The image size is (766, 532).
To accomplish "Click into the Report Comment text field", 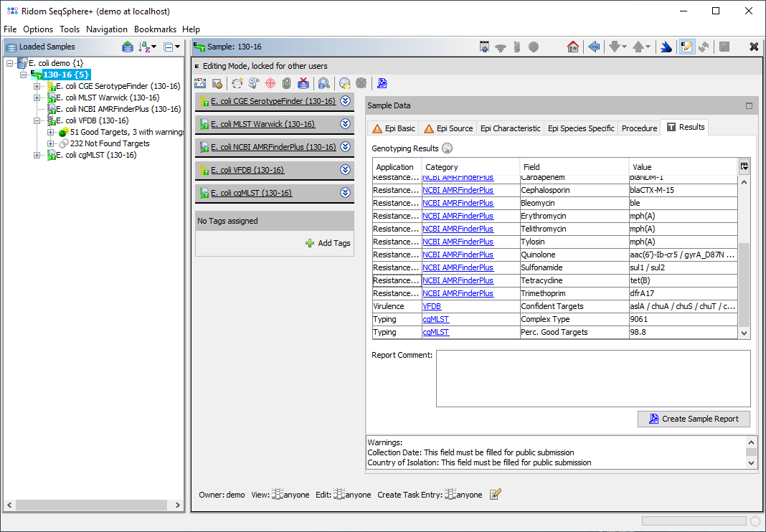I will [592, 378].
